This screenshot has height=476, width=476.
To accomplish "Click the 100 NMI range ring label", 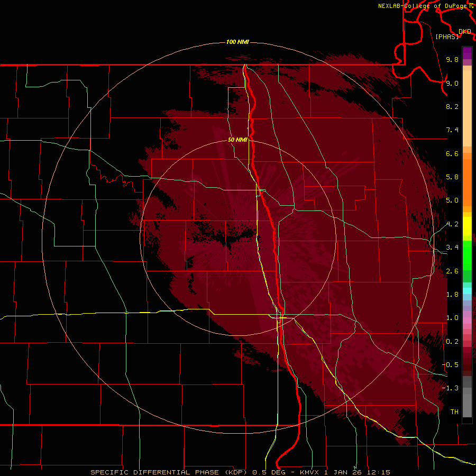I will [237, 42].
